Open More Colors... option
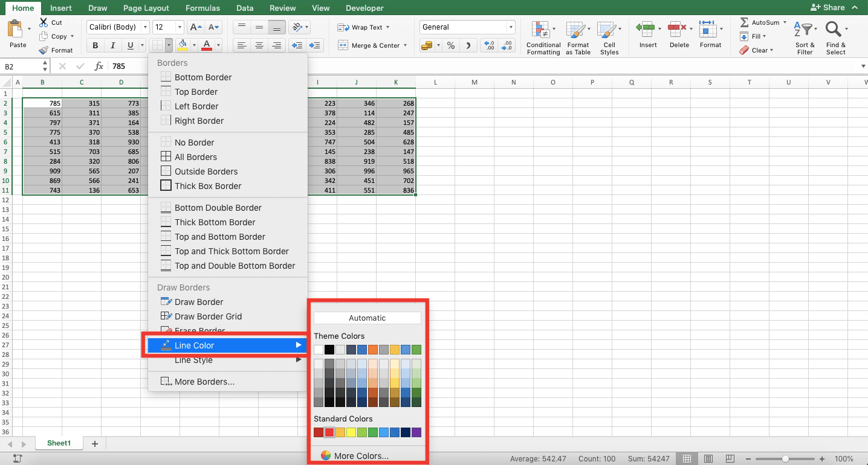 361,456
